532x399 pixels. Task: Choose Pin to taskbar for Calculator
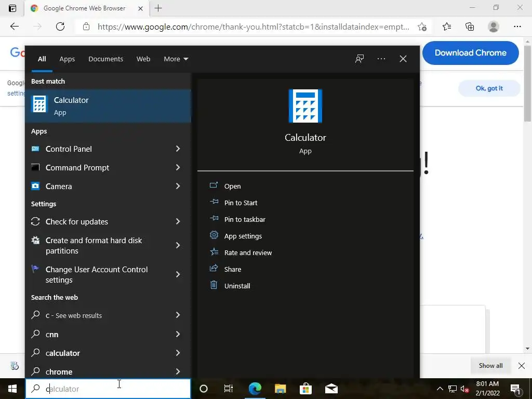pyautogui.click(x=245, y=220)
